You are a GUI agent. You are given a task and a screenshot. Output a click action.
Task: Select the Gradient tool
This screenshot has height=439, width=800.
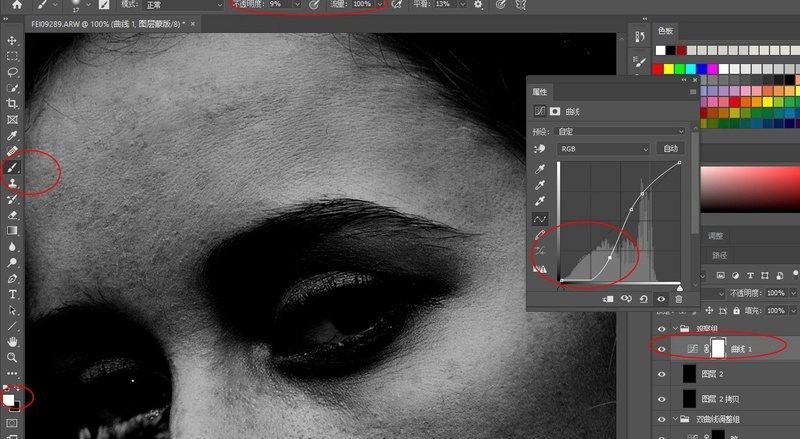[12, 231]
